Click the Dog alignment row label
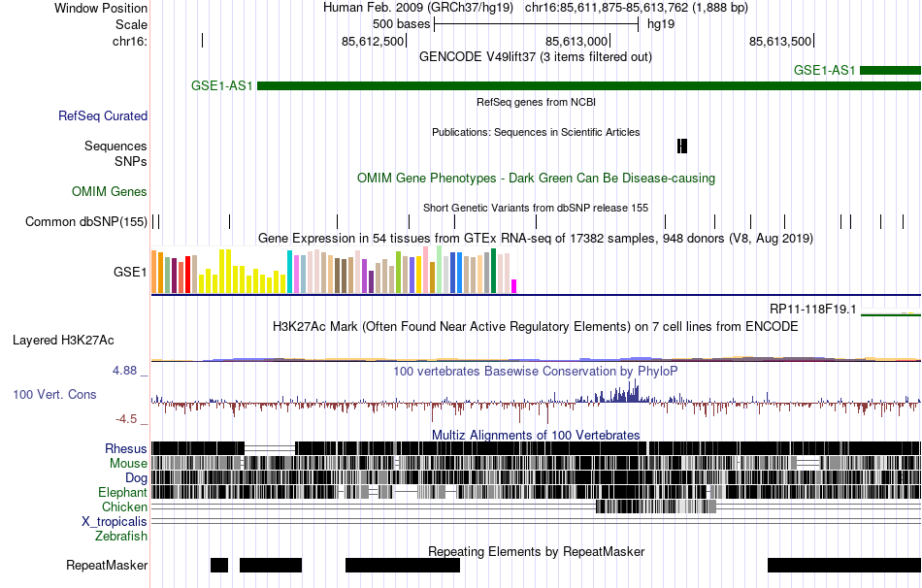 [136, 478]
